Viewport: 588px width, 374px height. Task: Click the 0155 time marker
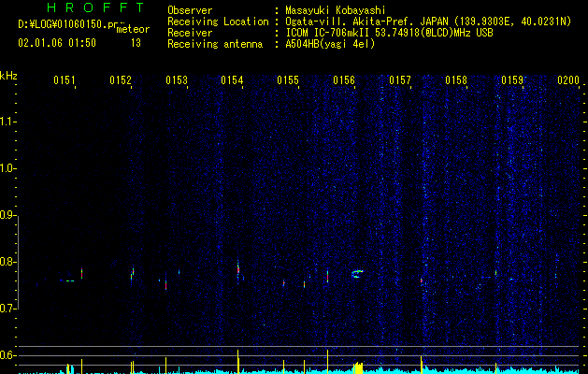tap(288, 80)
